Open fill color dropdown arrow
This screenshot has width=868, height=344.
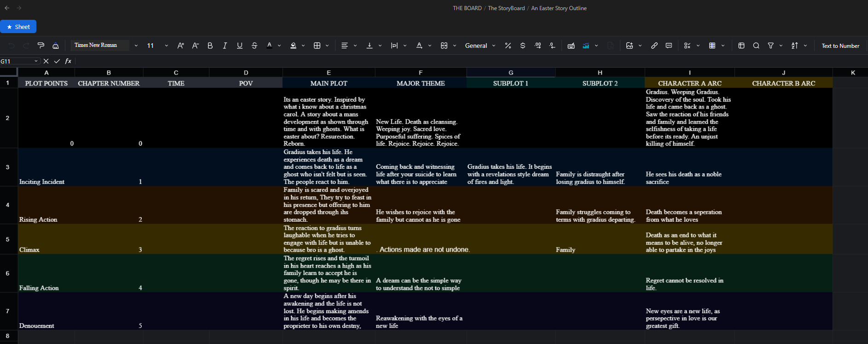click(303, 46)
